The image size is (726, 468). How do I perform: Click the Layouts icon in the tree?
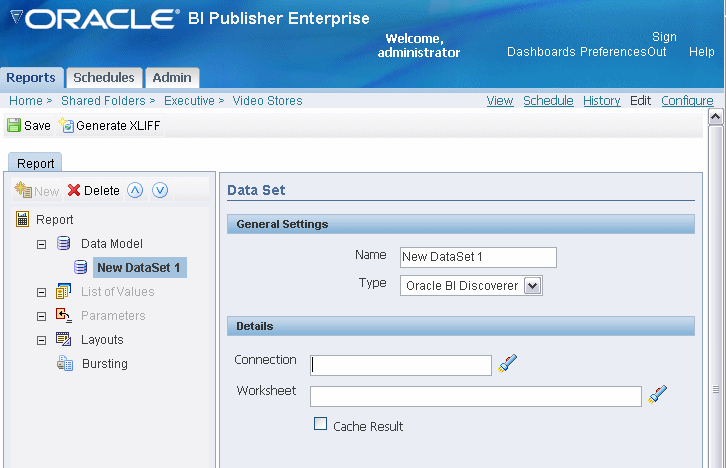(63, 339)
